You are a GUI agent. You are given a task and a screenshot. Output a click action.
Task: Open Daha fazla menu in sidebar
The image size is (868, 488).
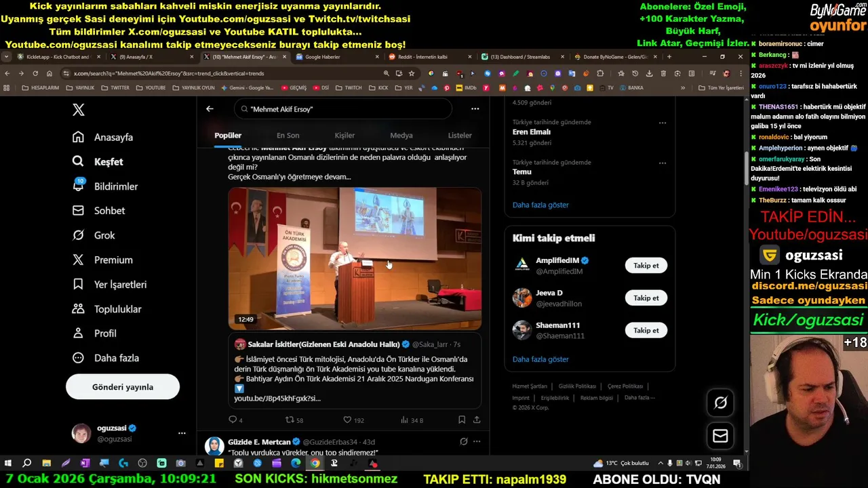[x=105, y=357]
